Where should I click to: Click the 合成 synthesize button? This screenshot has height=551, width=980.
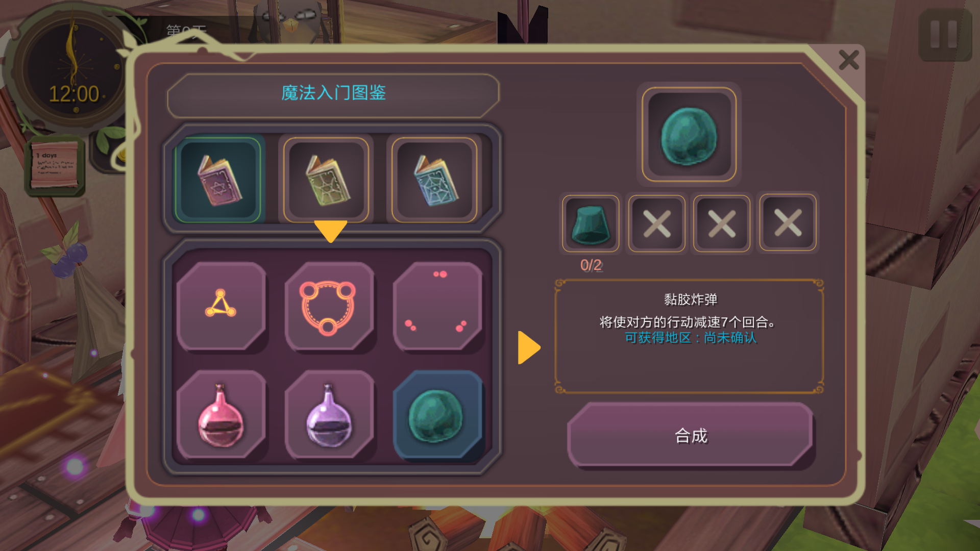pos(691,435)
